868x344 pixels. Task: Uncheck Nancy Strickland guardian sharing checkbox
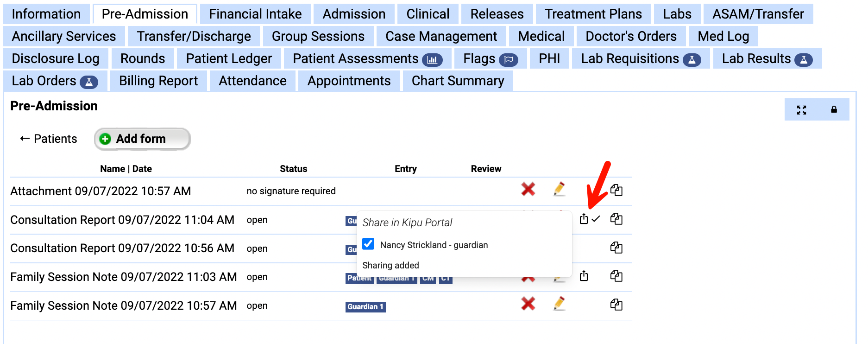point(368,244)
